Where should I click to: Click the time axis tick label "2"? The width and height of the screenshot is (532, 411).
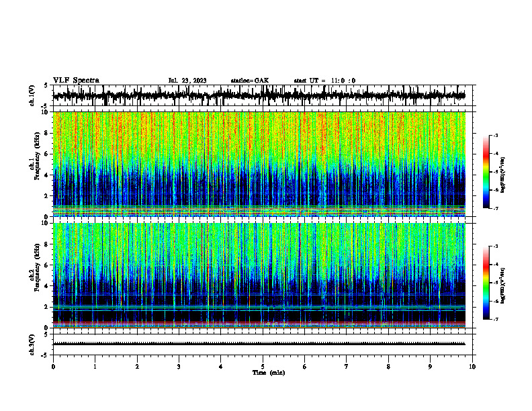(137, 367)
